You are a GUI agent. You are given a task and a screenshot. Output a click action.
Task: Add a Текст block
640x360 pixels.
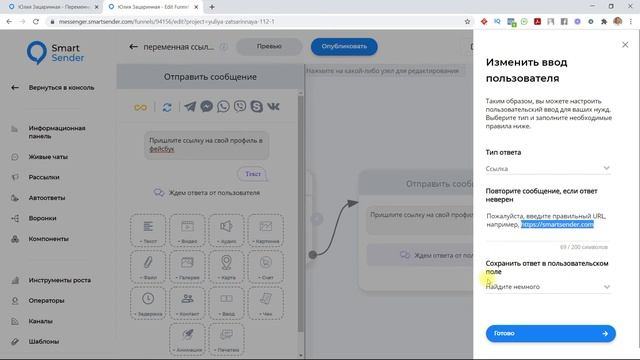[x=148, y=231]
